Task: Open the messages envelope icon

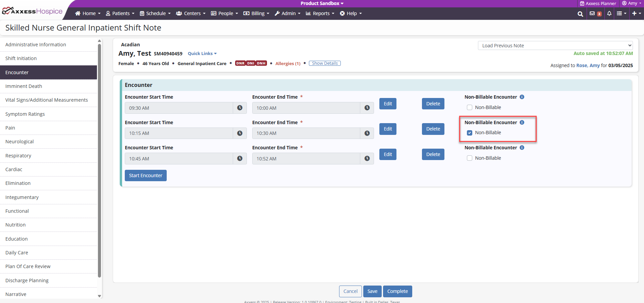Action: [592, 13]
